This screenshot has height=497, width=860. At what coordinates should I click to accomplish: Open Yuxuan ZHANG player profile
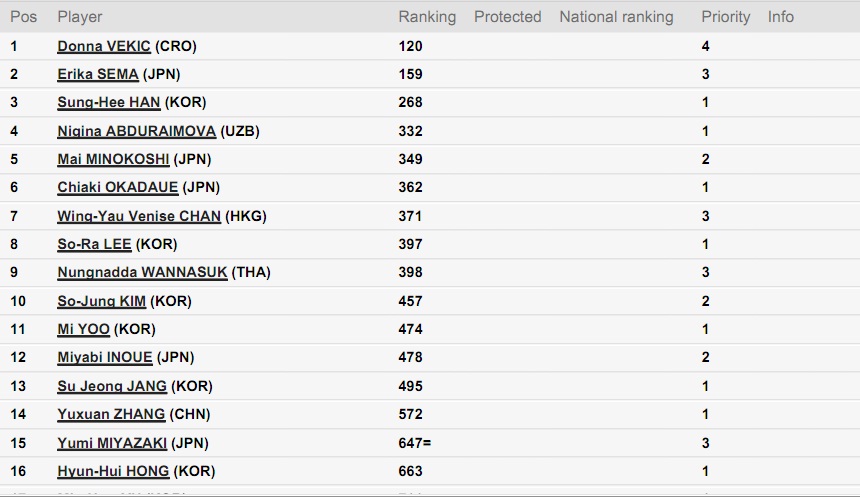point(111,414)
